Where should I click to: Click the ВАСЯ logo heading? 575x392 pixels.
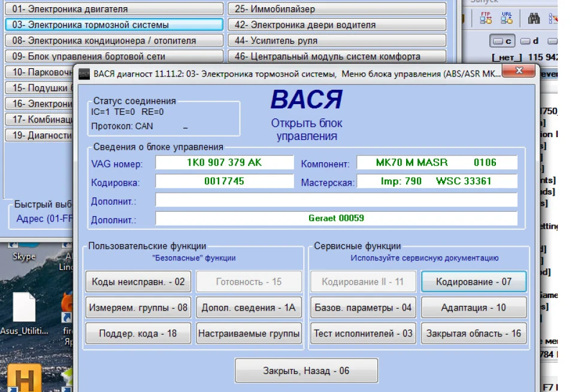(307, 99)
